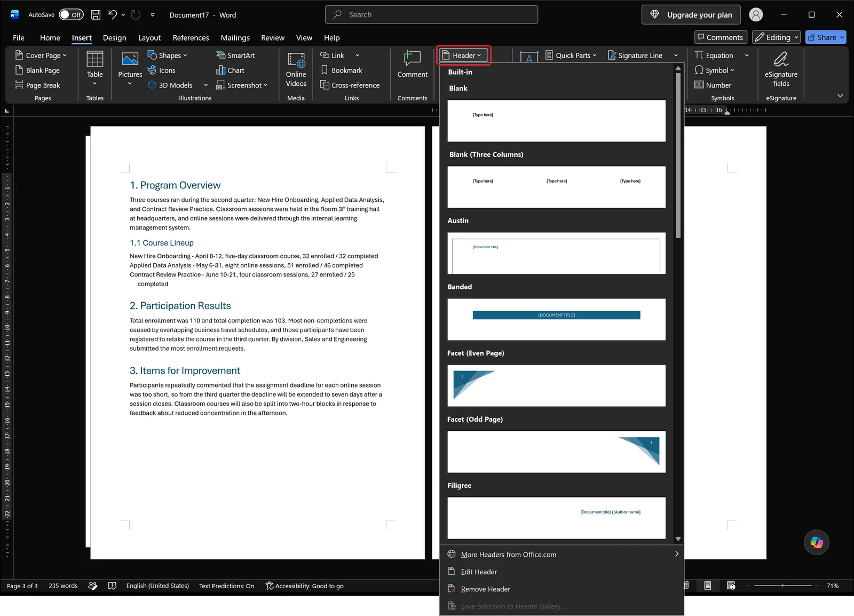Screen dimensions: 854x616
Task: Insert a Cover Page
Action: point(41,56)
